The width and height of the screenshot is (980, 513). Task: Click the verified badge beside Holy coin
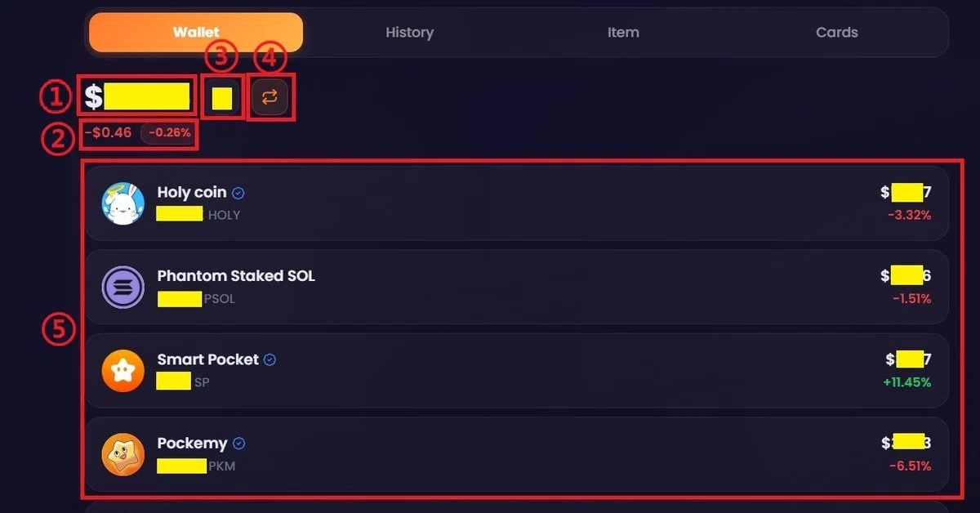point(238,193)
